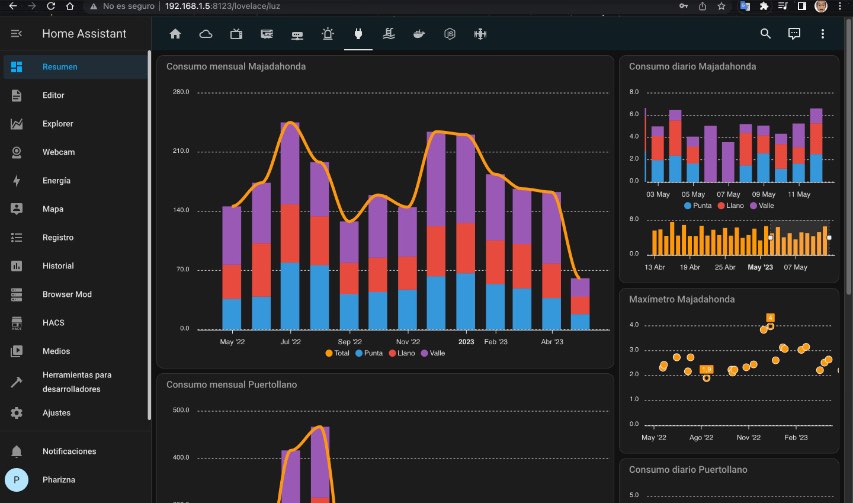The height and width of the screenshot is (503, 853).
Task: Click the right brush handle on daily range selector
Action: (829, 238)
